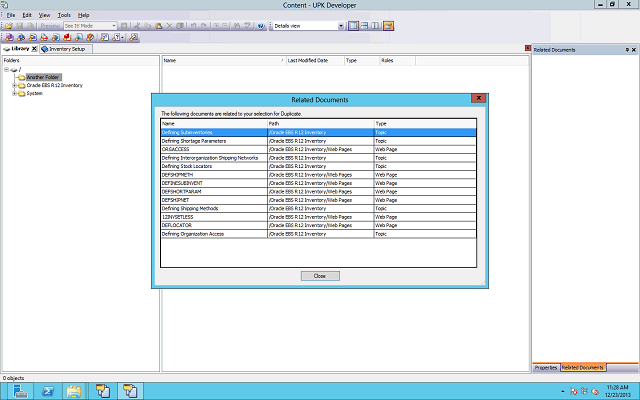Expand the System folder node
The width and height of the screenshot is (640, 400).
coord(14,93)
